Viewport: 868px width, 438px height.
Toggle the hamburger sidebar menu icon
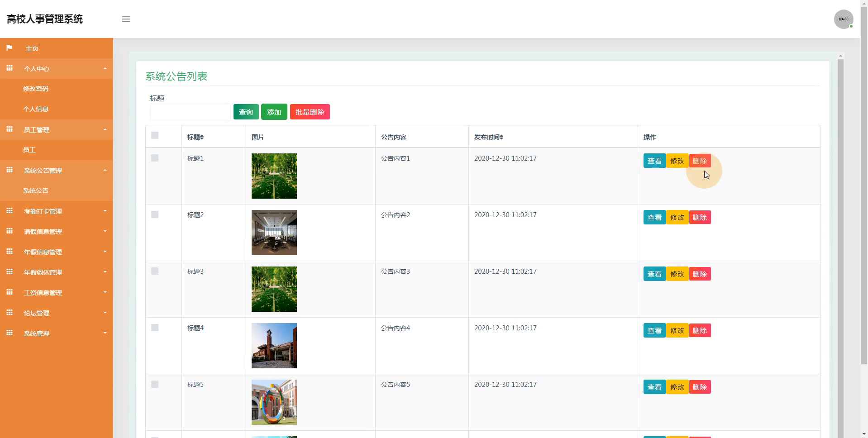click(x=126, y=19)
